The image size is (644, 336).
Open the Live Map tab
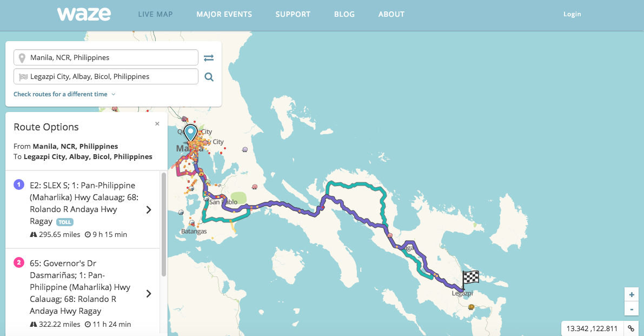pos(155,15)
